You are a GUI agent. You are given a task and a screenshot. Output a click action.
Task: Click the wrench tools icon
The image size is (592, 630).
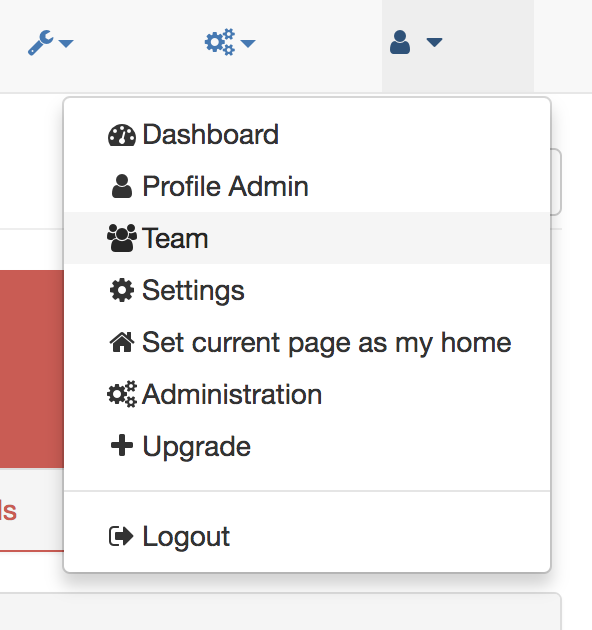coord(41,42)
